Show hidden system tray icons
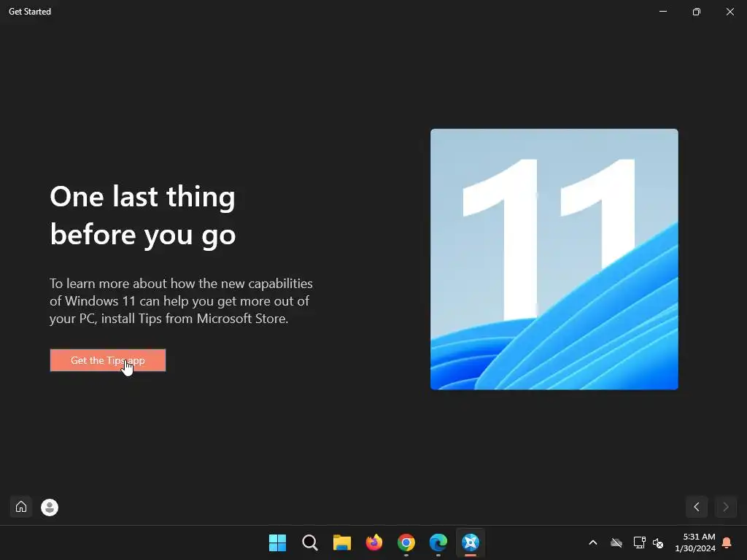The image size is (747, 560). (593, 542)
